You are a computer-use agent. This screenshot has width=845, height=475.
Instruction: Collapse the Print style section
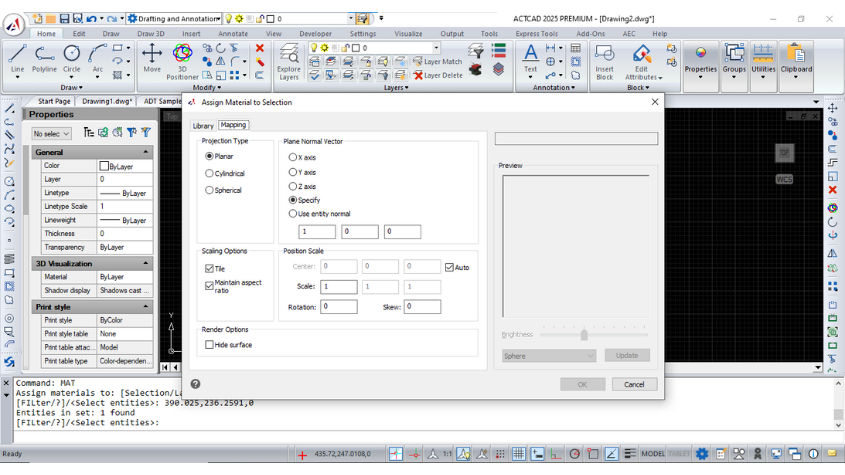pos(146,307)
